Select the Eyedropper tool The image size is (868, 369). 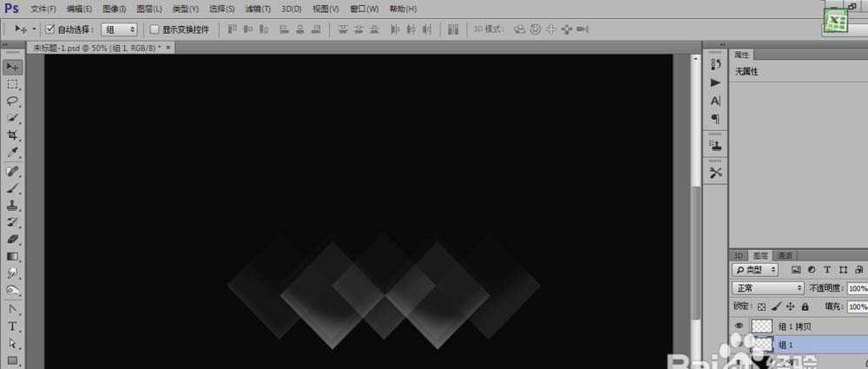tap(13, 153)
